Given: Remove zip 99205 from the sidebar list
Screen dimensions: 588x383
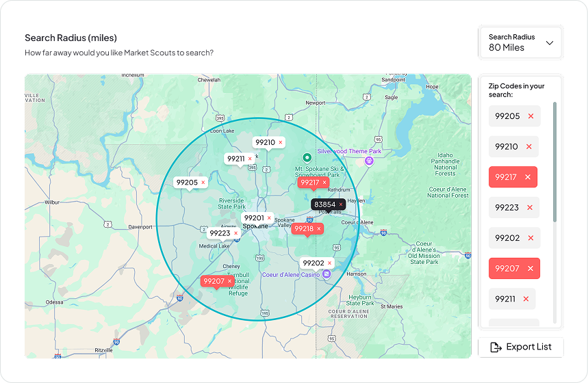Looking at the screenshot, I should pos(531,116).
